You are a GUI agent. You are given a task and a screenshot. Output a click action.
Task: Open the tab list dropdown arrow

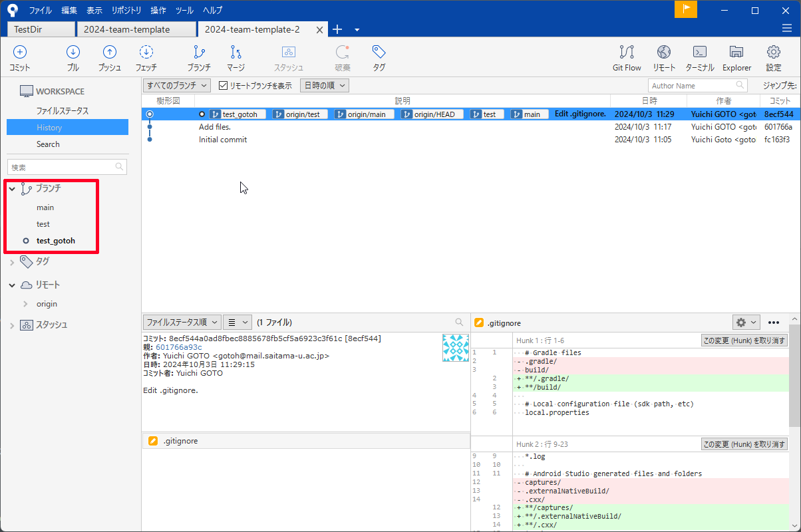click(x=357, y=29)
